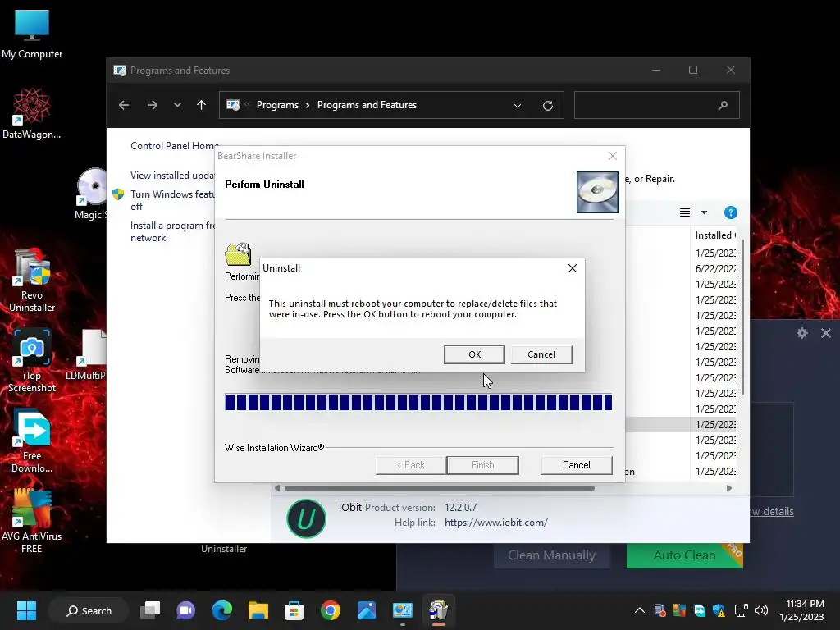Click the yellow folder uninstall icon

pyautogui.click(x=239, y=254)
